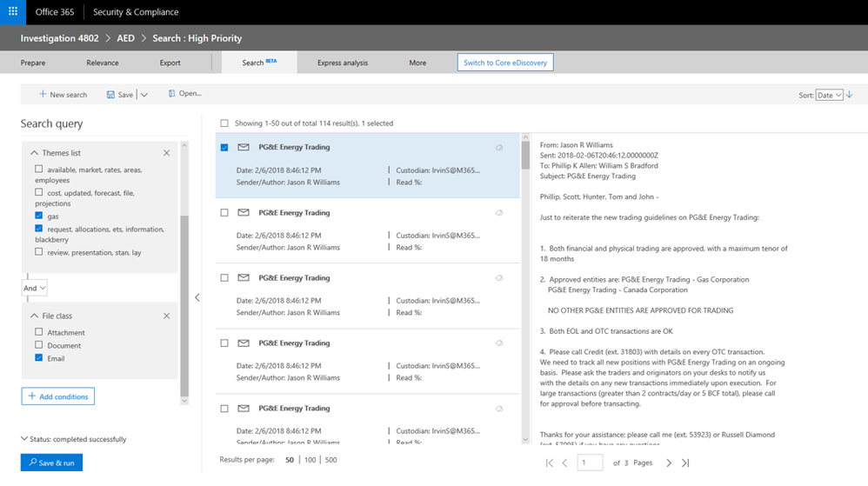868x486 pixels.
Task: Click the scroll down arrow of the results list
Action: pyautogui.click(x=525, y=440)
